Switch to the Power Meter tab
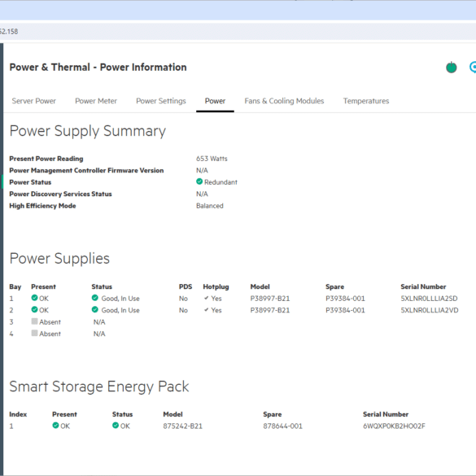476x476 pixels. [96, 101]
